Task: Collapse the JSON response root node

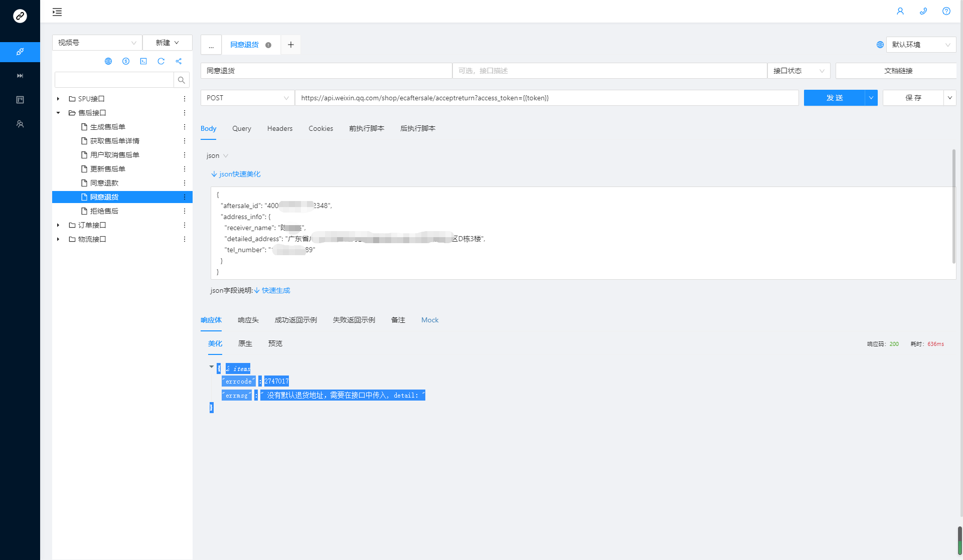Action: 212,367
